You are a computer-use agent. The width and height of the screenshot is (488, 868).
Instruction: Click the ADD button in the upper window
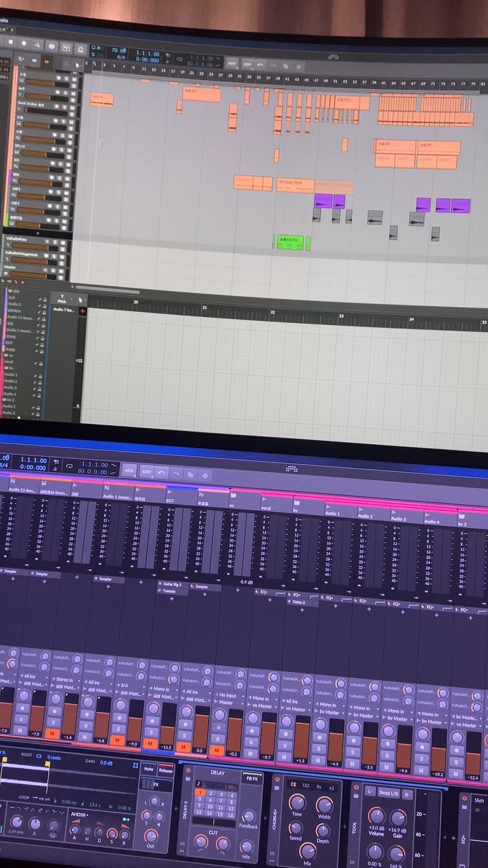click(232, 64)
